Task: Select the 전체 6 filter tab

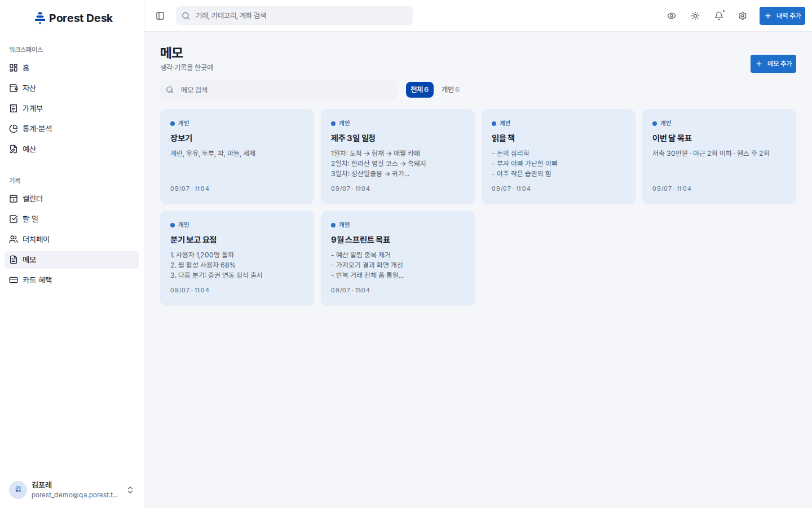Action: (x=420, y=90)
